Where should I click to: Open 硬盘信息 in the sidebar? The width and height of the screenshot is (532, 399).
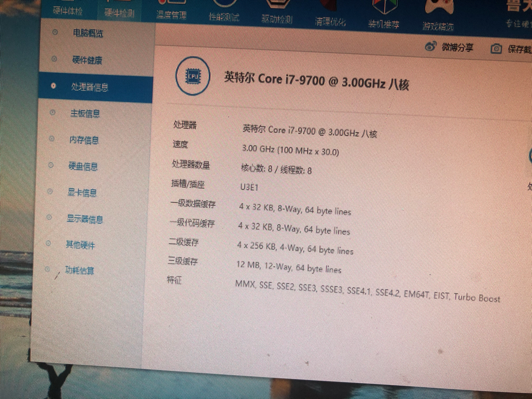83,167
